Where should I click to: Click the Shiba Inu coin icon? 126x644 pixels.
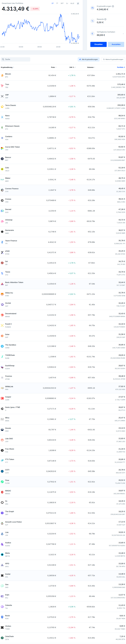(2, 294)
